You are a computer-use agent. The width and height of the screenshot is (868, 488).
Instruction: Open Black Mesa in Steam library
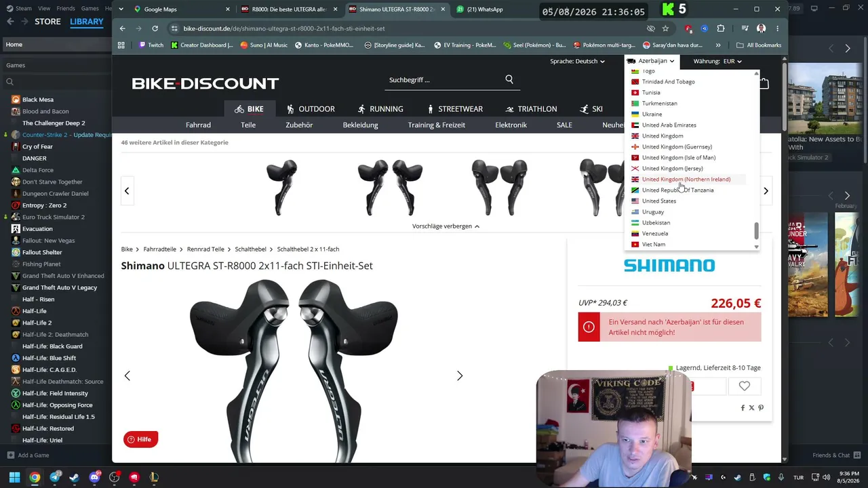[x=38, y=100]
